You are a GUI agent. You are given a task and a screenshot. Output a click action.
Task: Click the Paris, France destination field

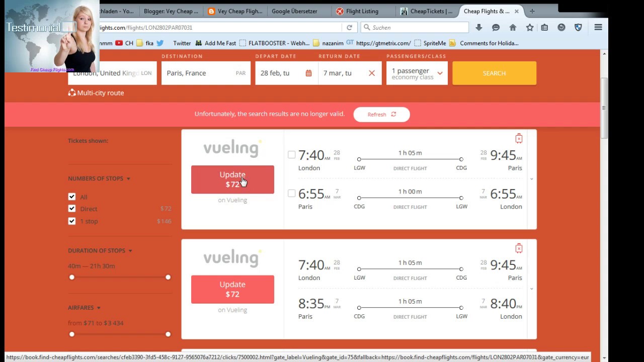206,73
